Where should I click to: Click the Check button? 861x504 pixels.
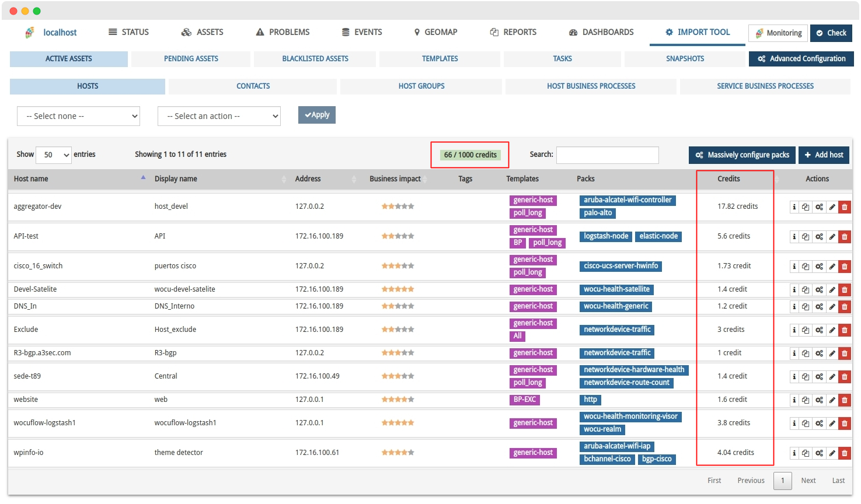(x=831, y=33)
